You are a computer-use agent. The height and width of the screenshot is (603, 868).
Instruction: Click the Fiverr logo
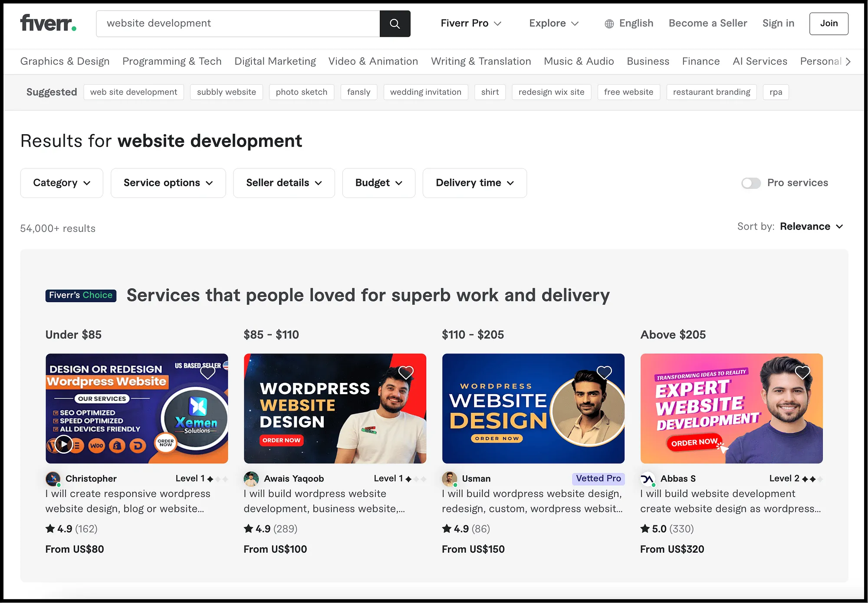tap(48, 23)
